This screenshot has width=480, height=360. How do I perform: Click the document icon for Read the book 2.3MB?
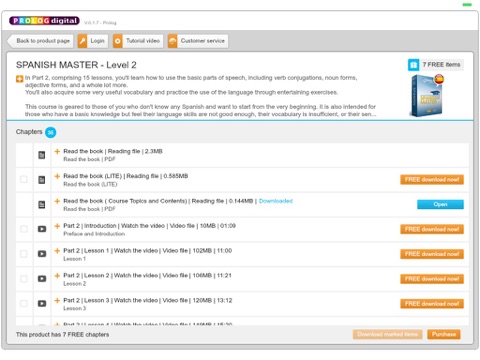click(x=42, y=155)
